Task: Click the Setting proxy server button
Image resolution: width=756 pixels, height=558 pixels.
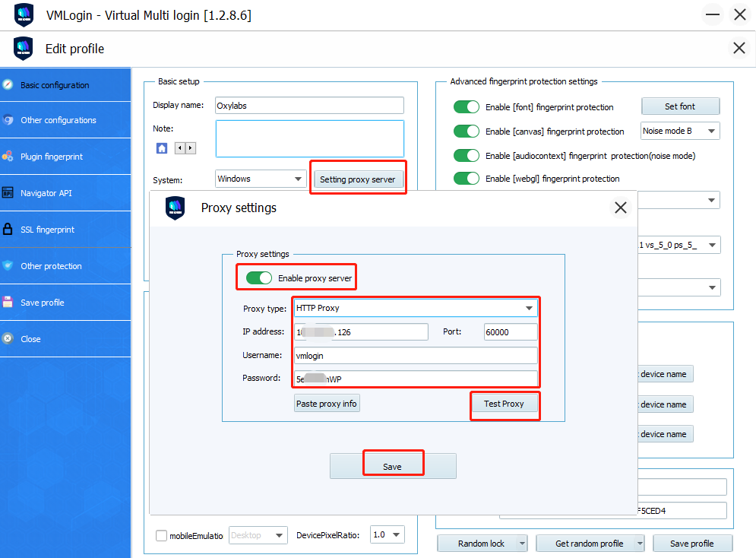Action: (x=358, y=179)
